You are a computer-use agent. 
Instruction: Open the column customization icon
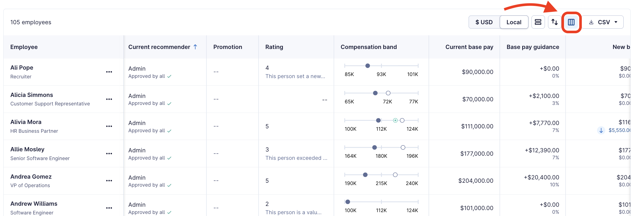(571, 22)
